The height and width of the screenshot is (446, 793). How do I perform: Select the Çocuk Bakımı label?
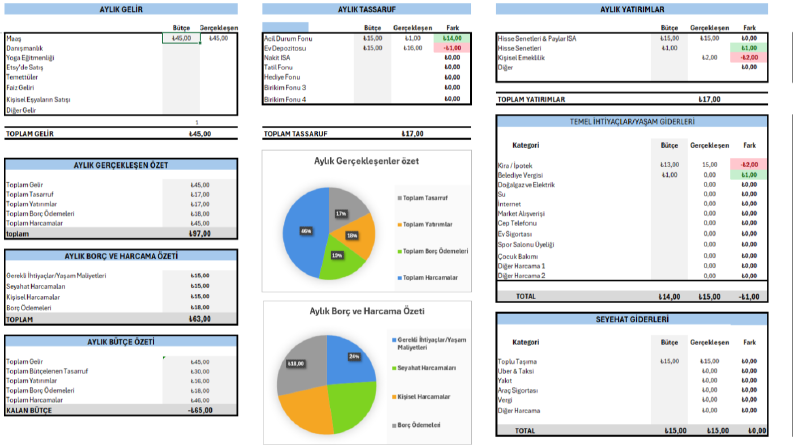pos(517,256)
